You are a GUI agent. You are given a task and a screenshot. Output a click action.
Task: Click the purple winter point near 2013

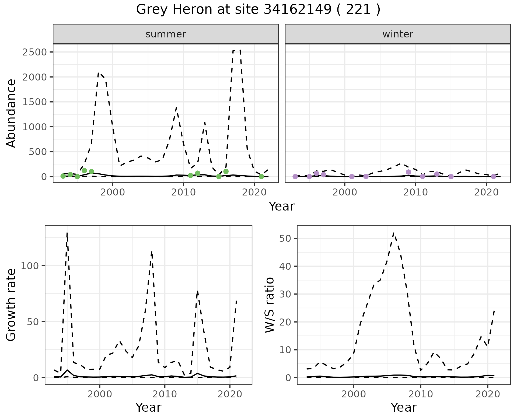click(437, 174)
